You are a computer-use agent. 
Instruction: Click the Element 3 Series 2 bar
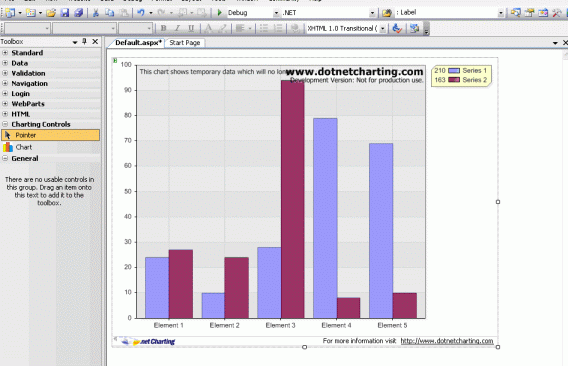293,199
